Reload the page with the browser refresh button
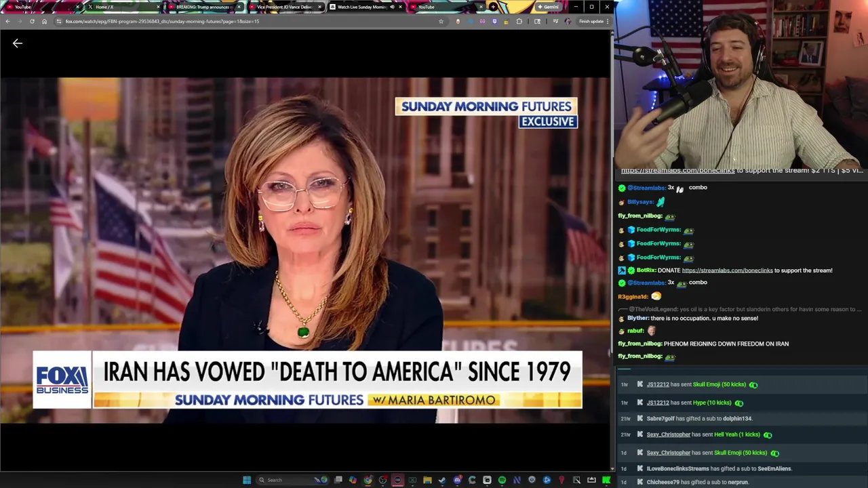Screen dimensions: 868x488 (x=32, y=21)
